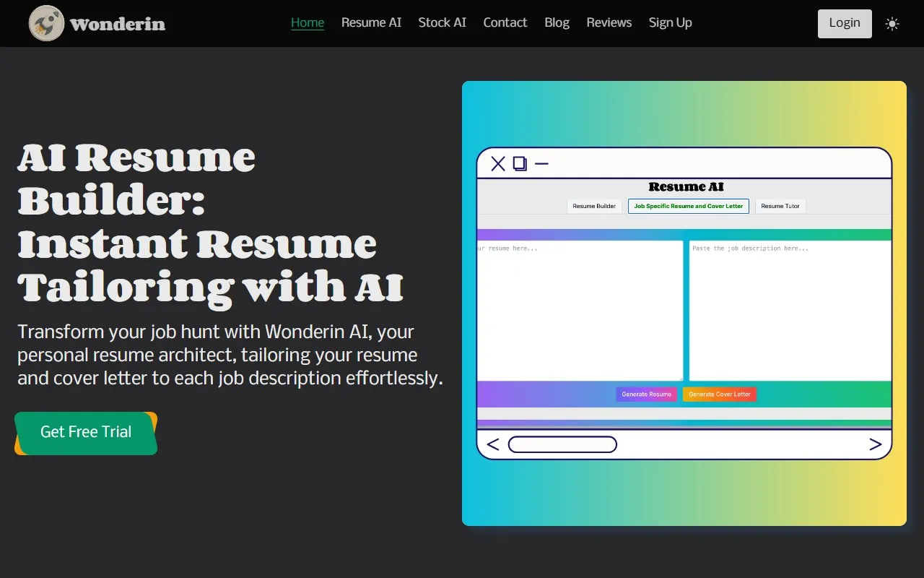Open the Home navigation link
The image size is (924, 578).
click(x=308, y=22)
